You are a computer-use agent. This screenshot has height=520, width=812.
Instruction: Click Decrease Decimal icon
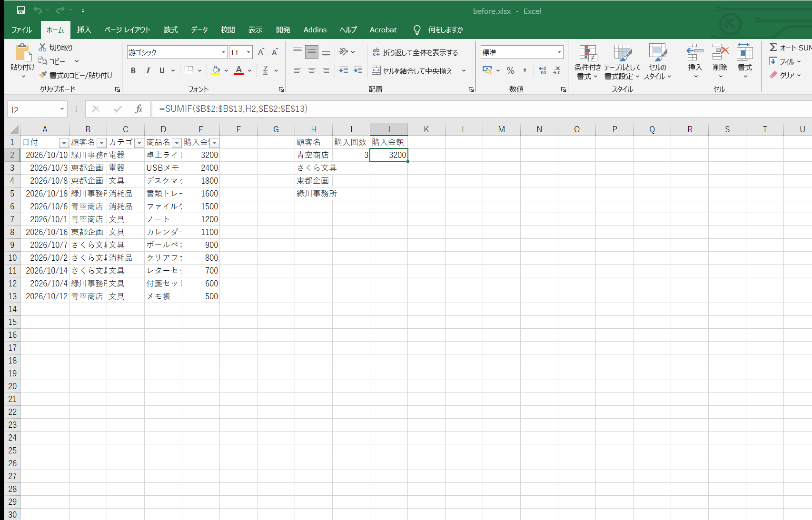click(557, 70)
